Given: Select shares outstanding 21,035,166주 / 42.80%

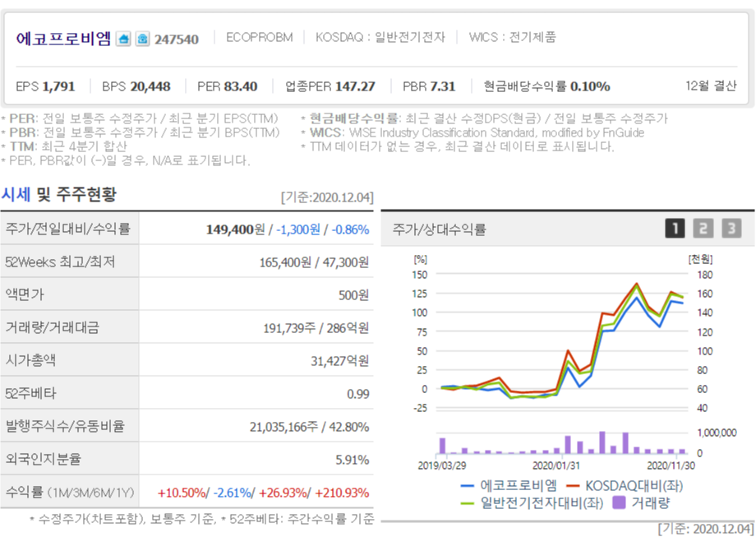Looking at the screenshot, I should point(309,427).
